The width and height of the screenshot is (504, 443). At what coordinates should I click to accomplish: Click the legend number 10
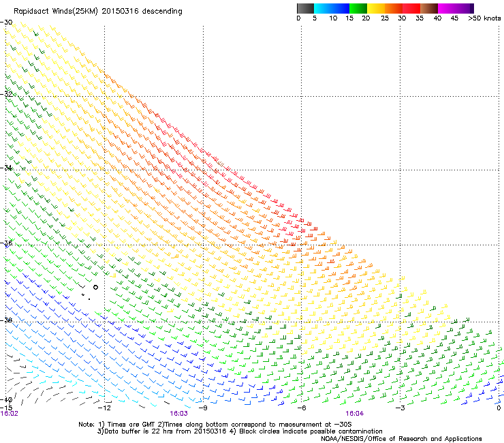(333, 18)
